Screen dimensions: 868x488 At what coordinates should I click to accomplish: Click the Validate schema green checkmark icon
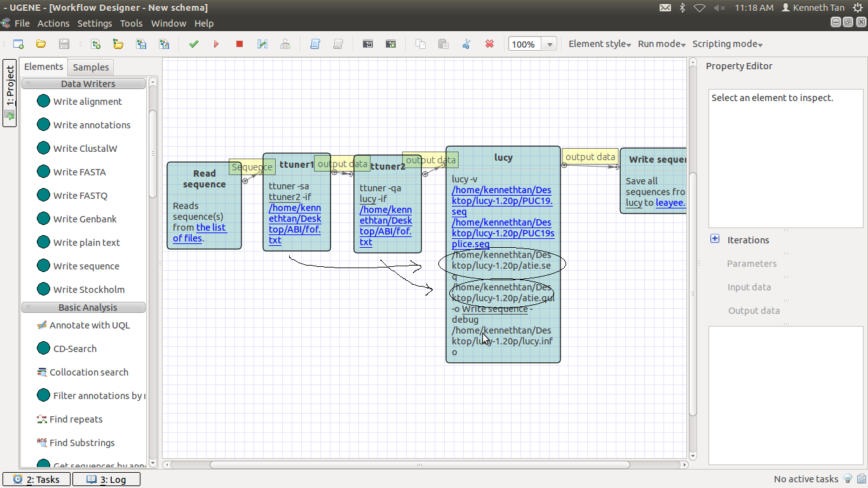194,44
